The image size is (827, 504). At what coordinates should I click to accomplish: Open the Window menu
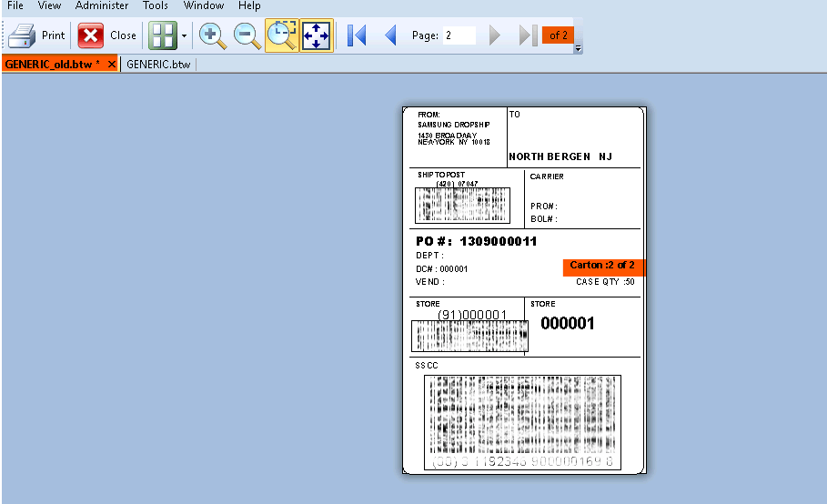[204, 5]
